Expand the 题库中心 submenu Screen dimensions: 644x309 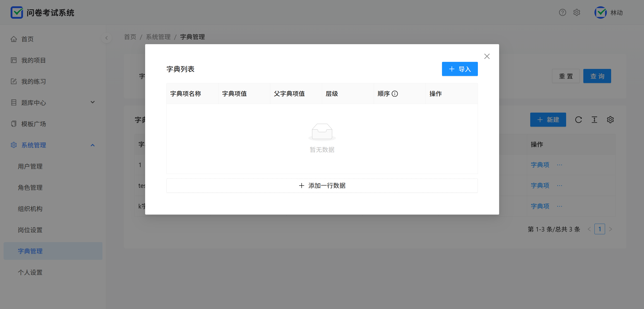(x=93, y=102)
